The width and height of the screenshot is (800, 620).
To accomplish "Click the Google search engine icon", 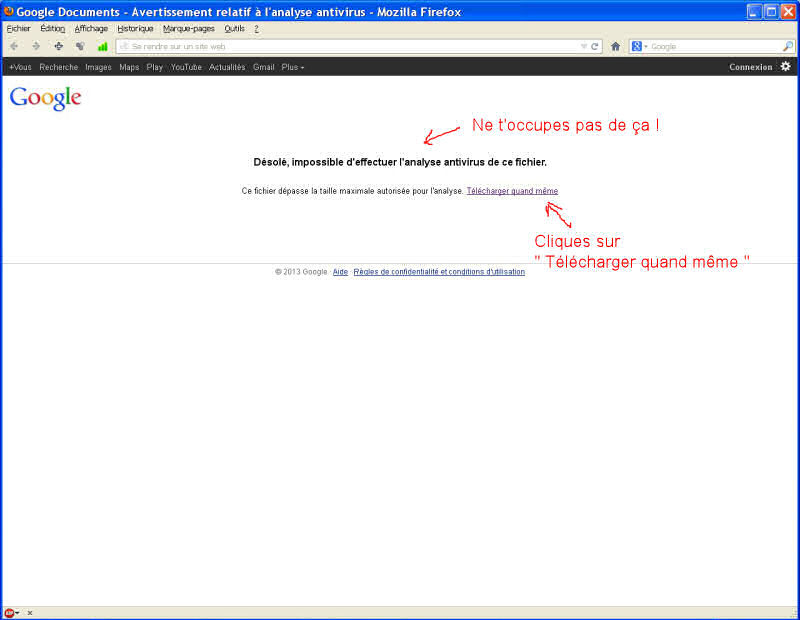I will click(636, 46).
